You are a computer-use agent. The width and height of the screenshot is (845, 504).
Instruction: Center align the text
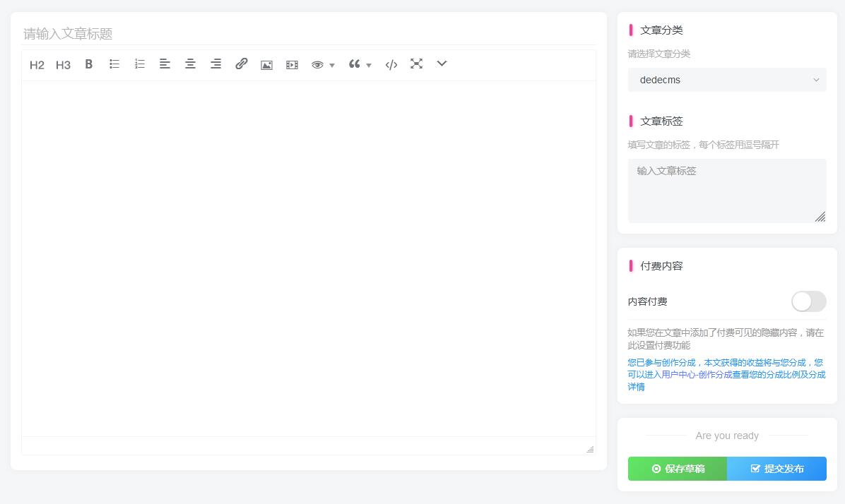point(190,64)
